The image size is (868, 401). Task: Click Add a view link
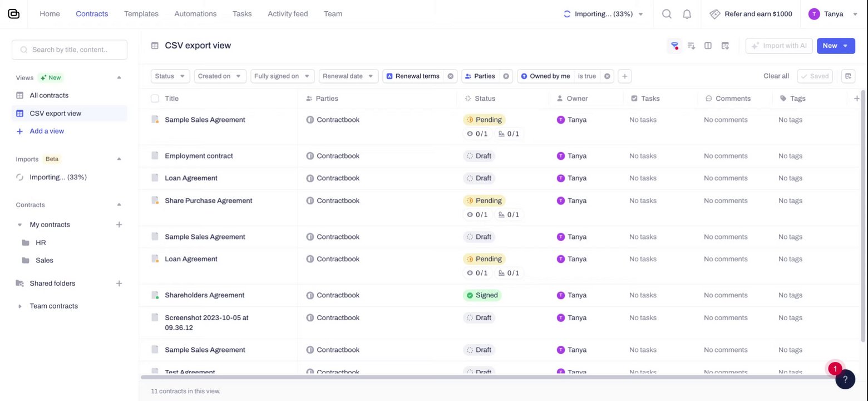coord(47,131)
